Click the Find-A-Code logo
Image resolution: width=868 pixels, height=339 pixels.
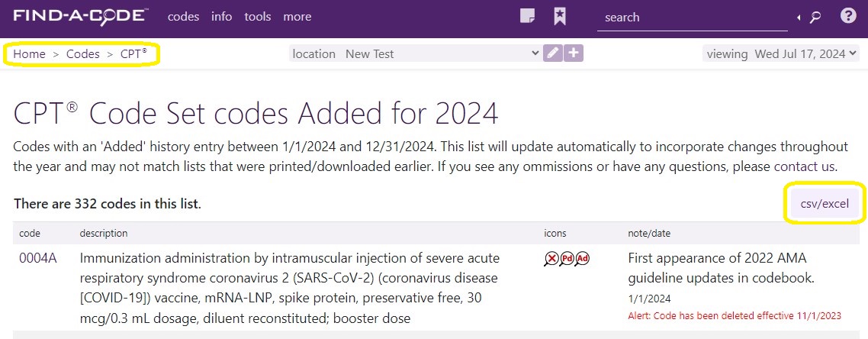(80, 16)
